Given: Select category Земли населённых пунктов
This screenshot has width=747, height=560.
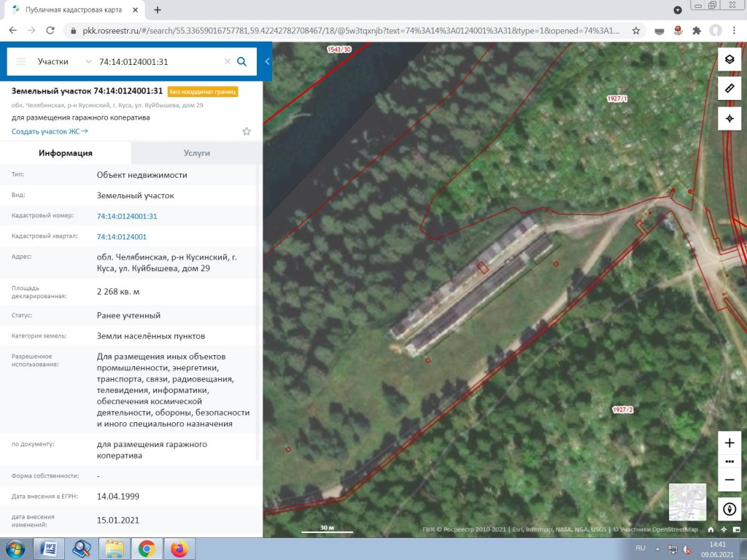Looking at the screenshot, I should coord(151,335).
